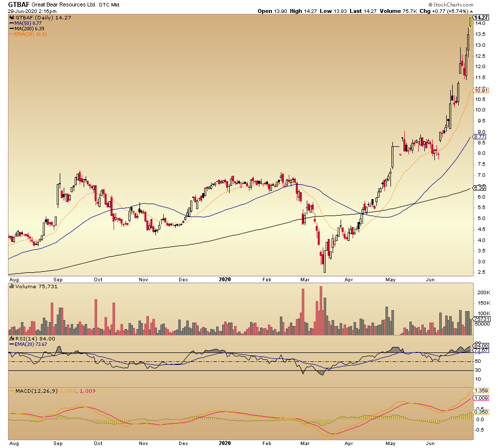Click the orange dotted marker for price EMA(20)
The width and height of the screenshot is (498, 448).
click(12, 34)
